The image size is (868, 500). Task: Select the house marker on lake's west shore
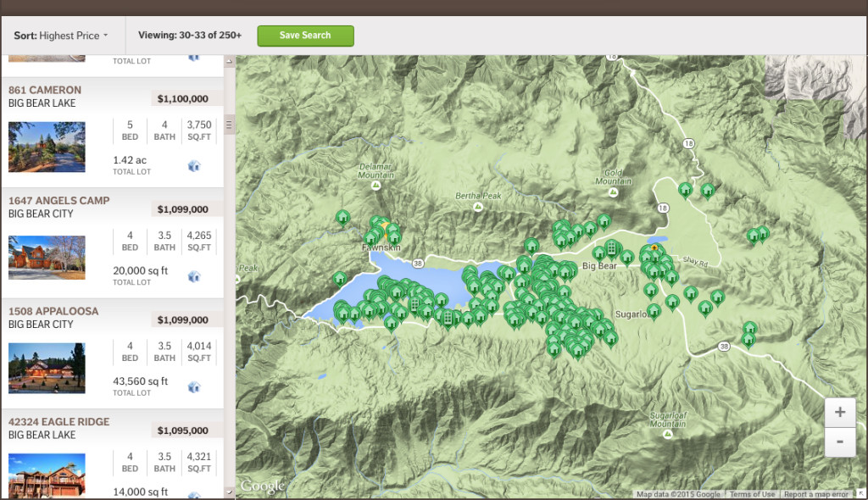339,279
